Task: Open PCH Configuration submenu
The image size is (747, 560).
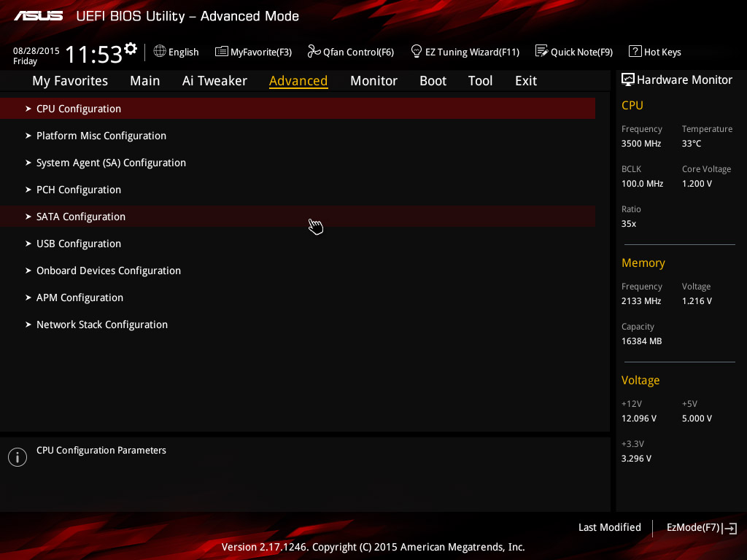Action: (298, 190)
